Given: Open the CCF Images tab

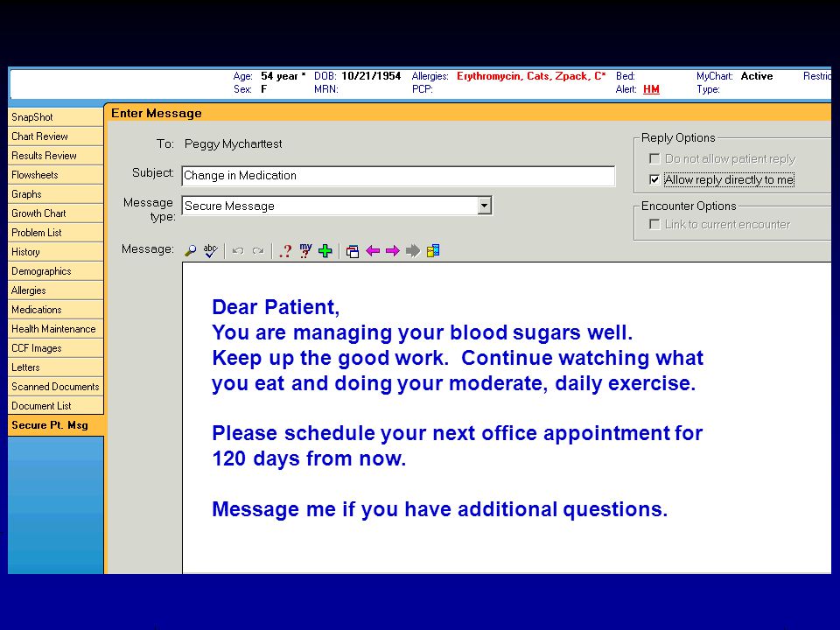Looking at the screenshot, I should [56, 349].
